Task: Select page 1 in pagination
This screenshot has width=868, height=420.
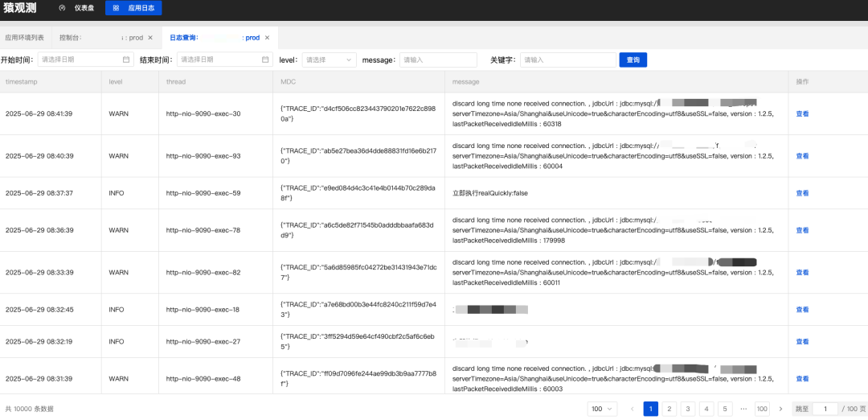Action: coord(650,409)
